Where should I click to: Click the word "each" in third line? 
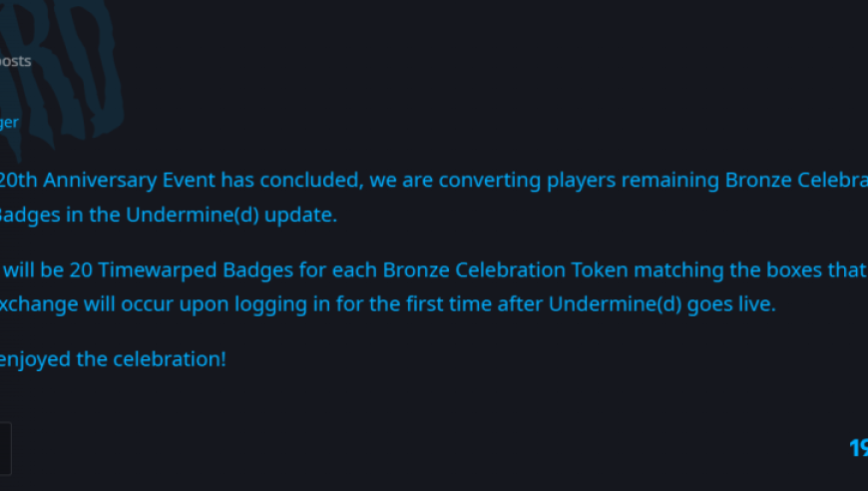[x=354, y=270]
